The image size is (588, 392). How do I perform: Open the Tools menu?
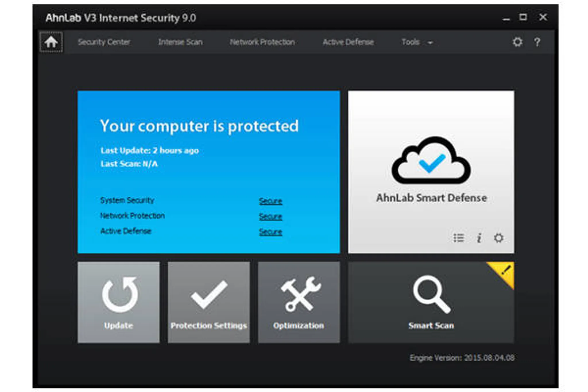click(411, 42)
